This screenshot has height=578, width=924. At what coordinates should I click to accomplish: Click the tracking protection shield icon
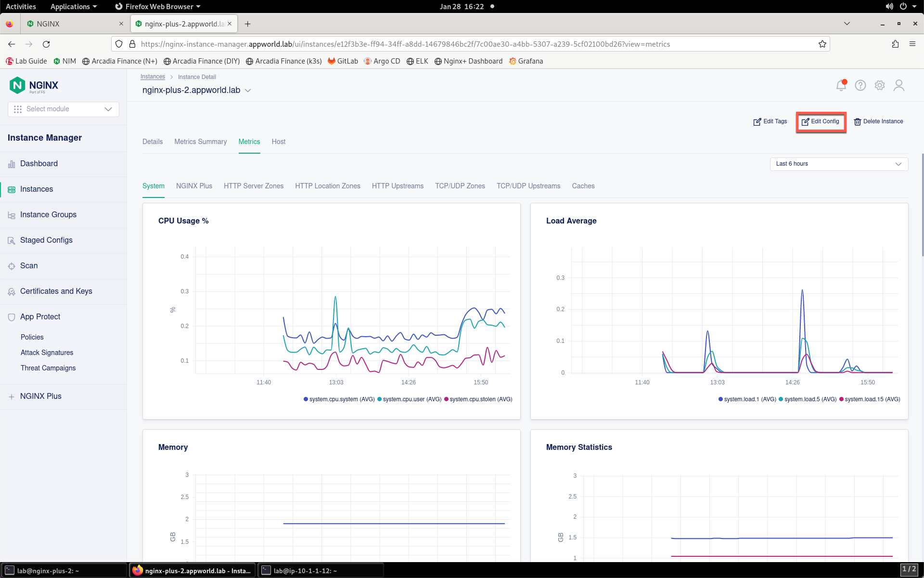click(x=119, y=44)
